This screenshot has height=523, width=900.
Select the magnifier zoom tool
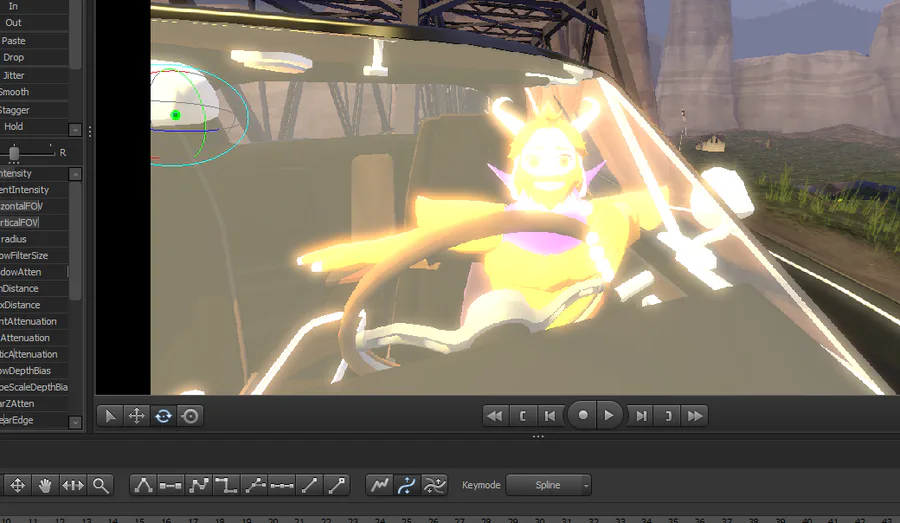[x=100, y=485]
